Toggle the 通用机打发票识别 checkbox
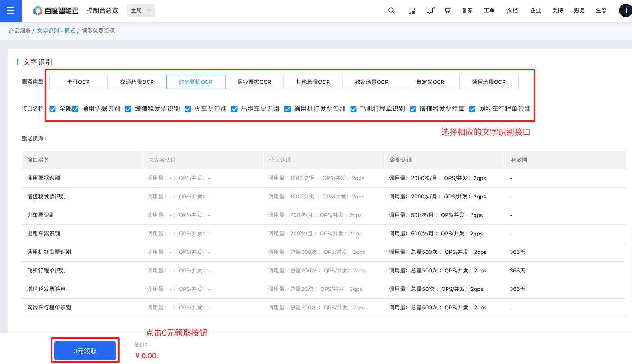The height and width of the screenshot is (364, 632). [287, 109]
